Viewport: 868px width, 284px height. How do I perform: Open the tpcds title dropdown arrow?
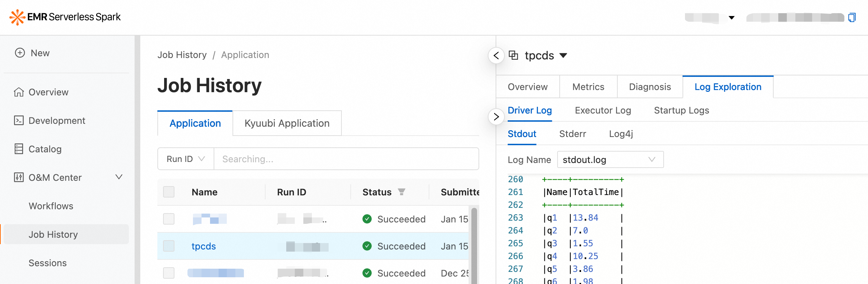(x=563, y=56)
